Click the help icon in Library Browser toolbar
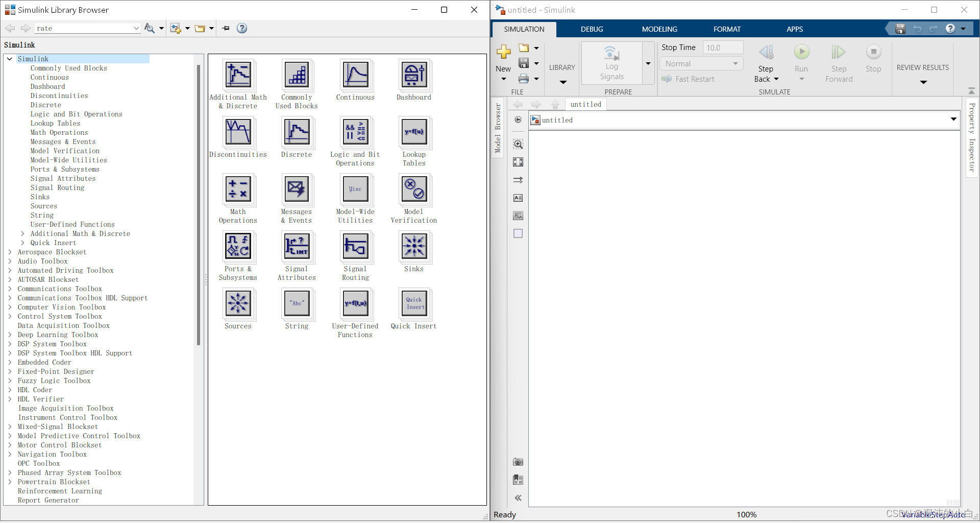980x523 pixels. point(242,28)
